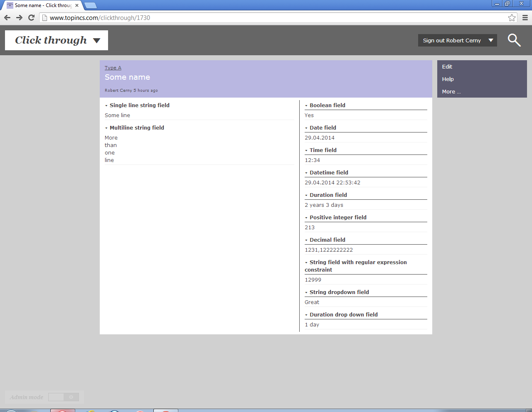Open the More ... menu item
Image resolution: width=532 pixels, height=412 pixels.
pos(451,92)
